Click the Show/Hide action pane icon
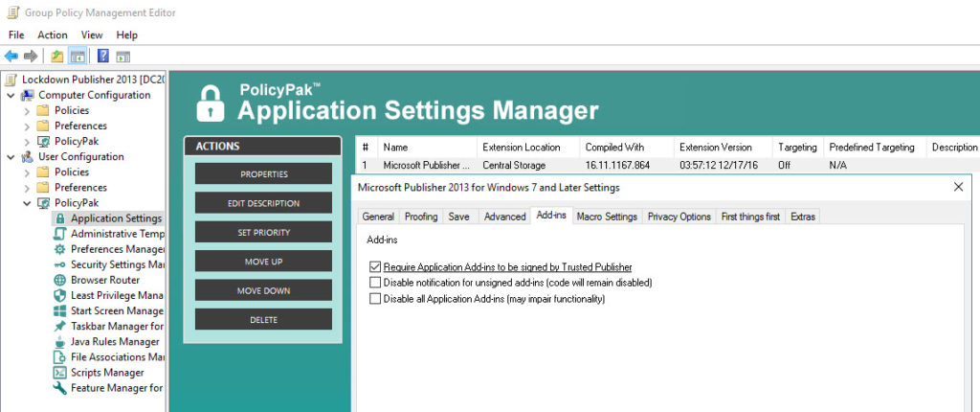The height and width of the screenshot is (412, 980). tap(123, 57)
